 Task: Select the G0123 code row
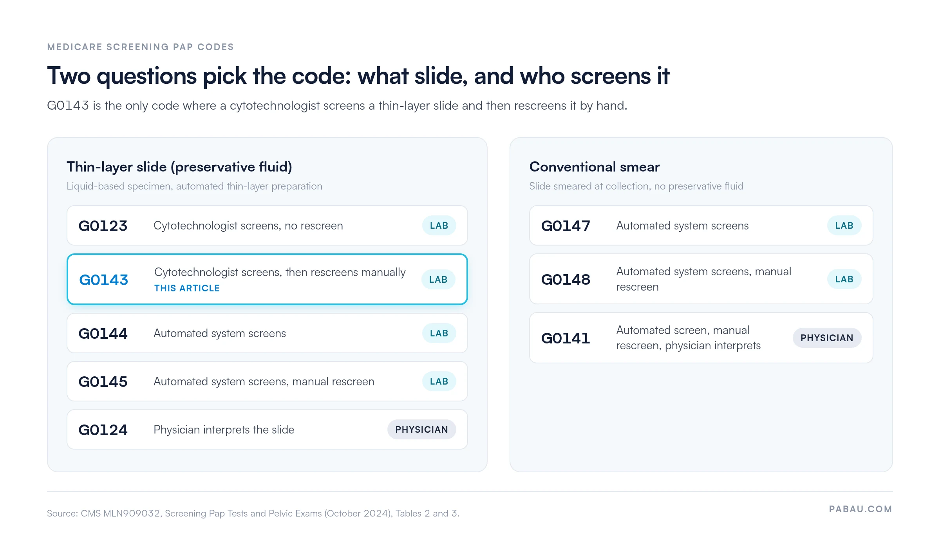(267, 226)
